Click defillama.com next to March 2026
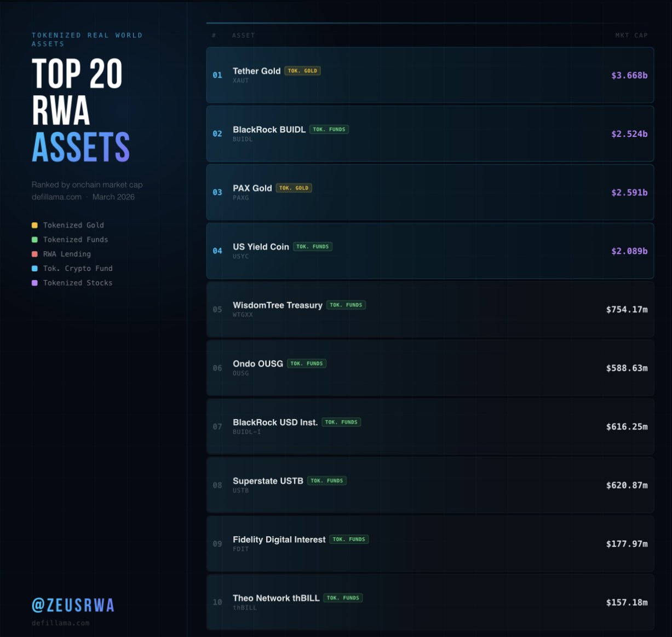 click(56, 197)
